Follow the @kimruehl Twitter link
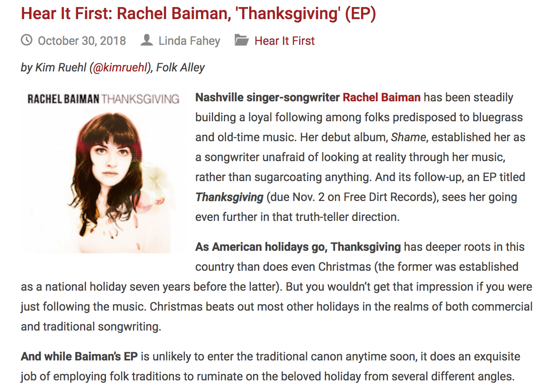The image size is (550, 392). click(x=120, y=67)
